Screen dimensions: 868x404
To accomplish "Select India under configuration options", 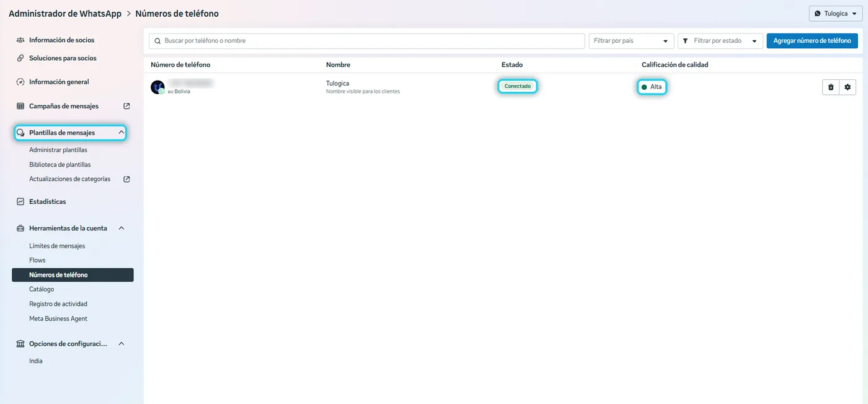I will [x=36, y=361].
